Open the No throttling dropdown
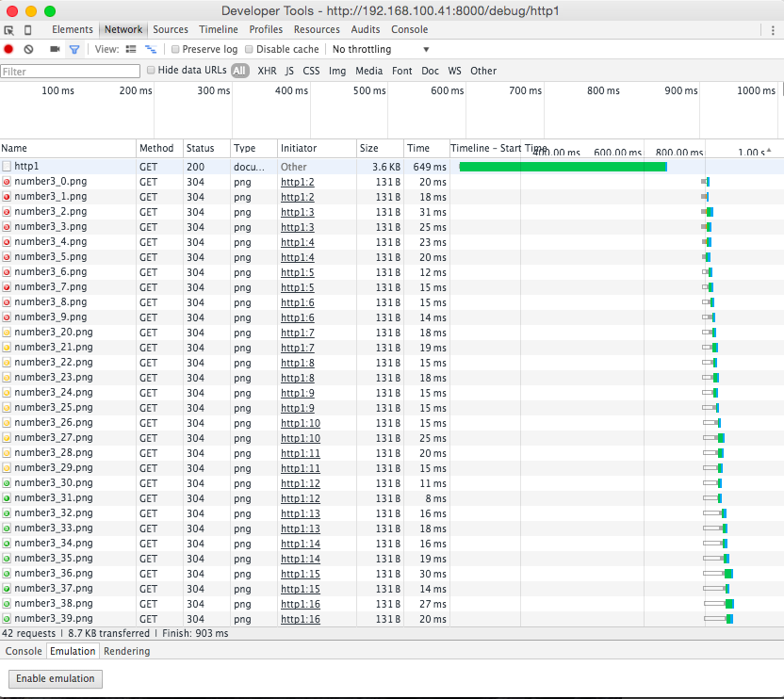 (381, 49)
